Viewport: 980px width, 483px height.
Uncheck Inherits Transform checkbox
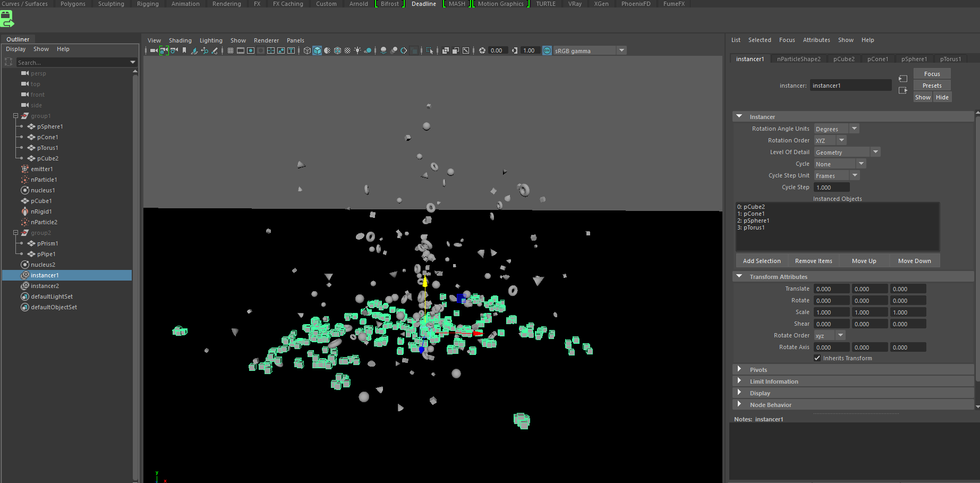point(817,358)
